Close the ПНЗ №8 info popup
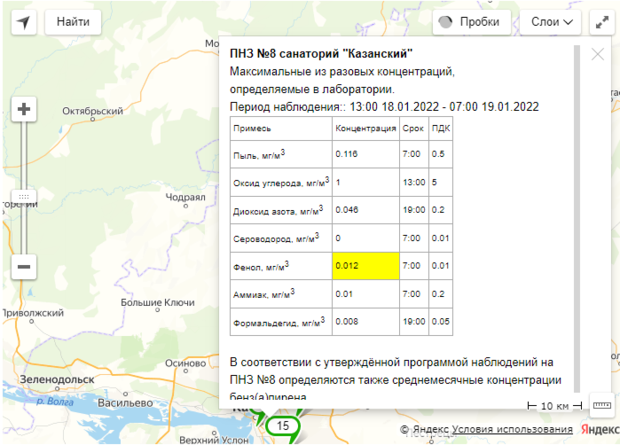 point(598,55)
